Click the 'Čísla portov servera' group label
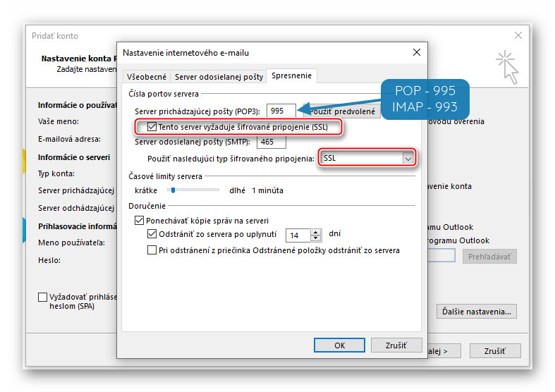Screen dimensions: 555x392 click(x=164, y=94)
